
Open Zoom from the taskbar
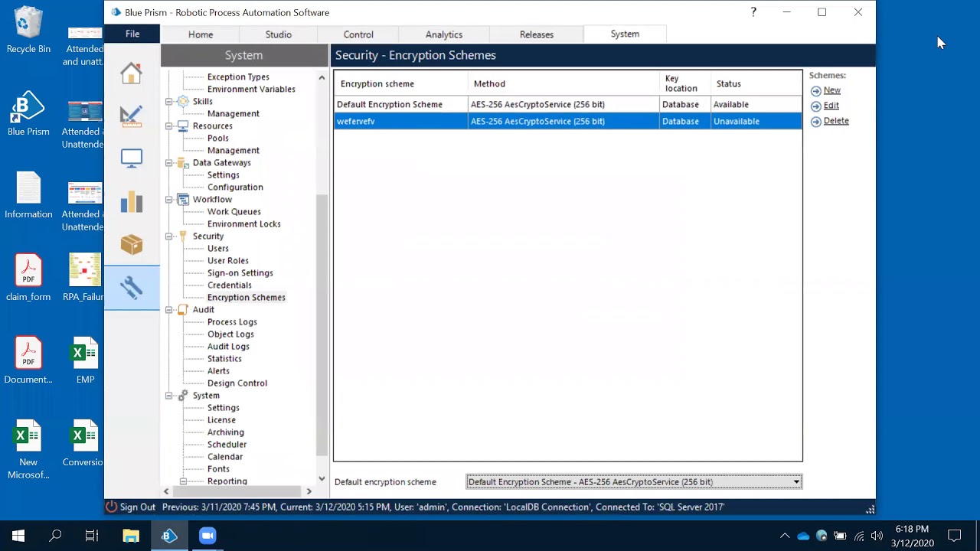click(207, 536)
